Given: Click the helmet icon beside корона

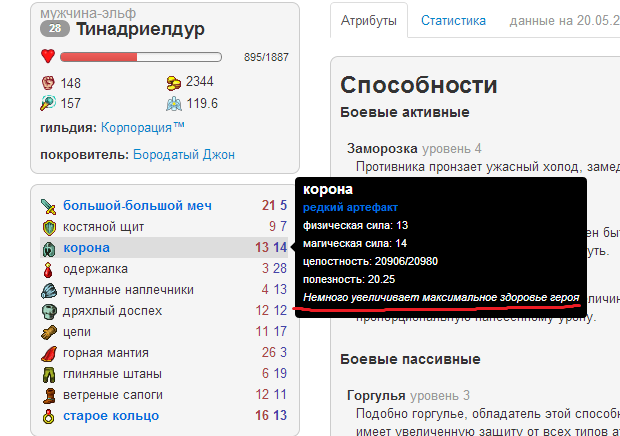Looking at the screenshot, I should [49, 249].
